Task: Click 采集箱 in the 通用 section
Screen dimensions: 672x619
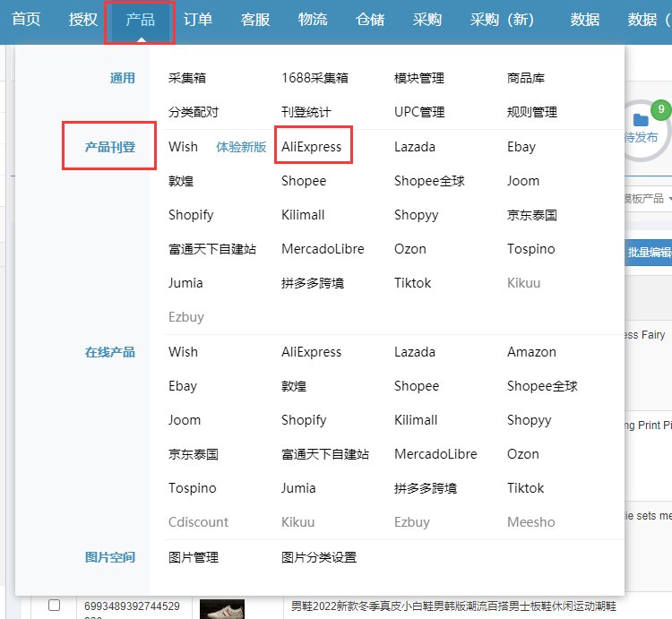Action: [x=187, y=78]
